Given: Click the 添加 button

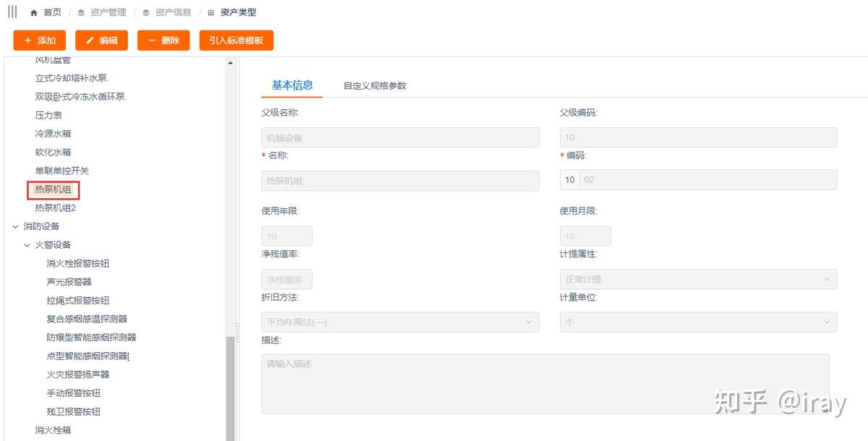Looking at the screenshot, I should click(x=40, y=40).
